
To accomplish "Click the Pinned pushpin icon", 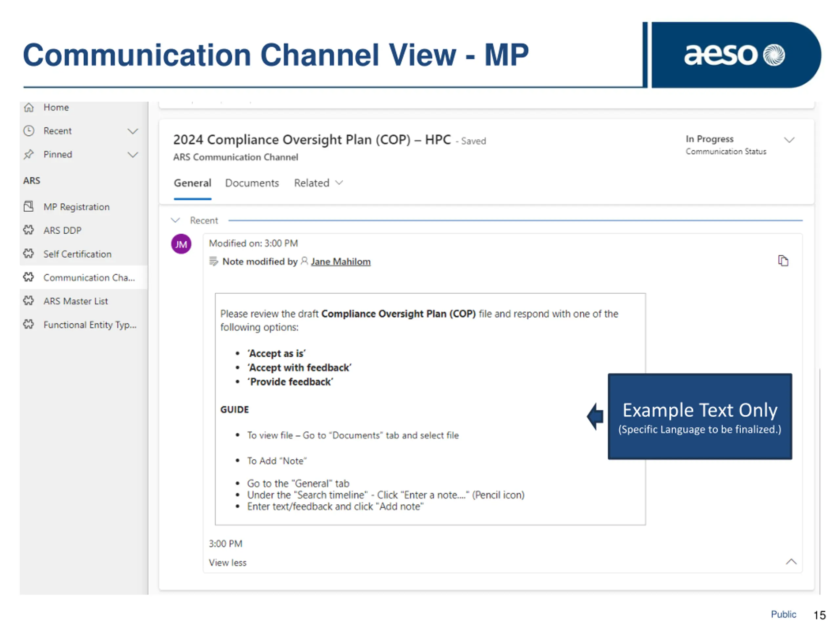I will pos(29,155).
